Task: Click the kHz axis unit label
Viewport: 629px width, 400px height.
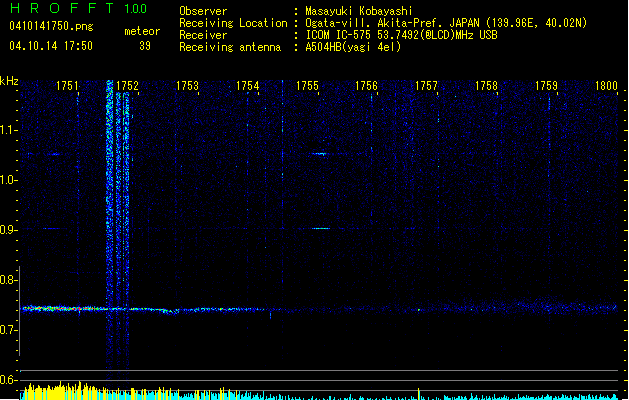Action: [9, 81]
